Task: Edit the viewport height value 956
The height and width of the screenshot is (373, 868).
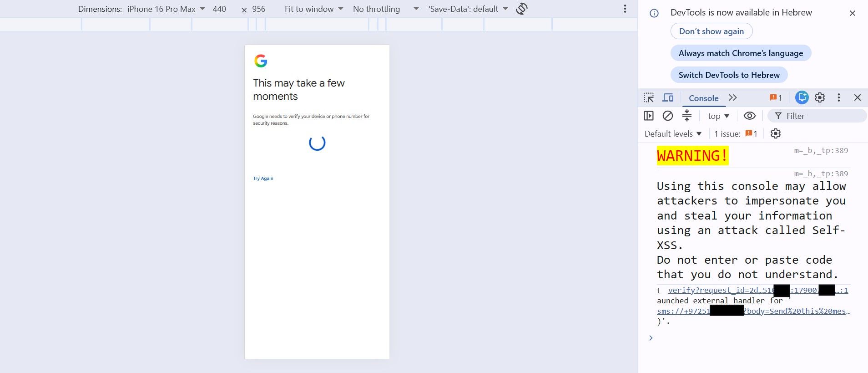Action: [x=259, y=9]
